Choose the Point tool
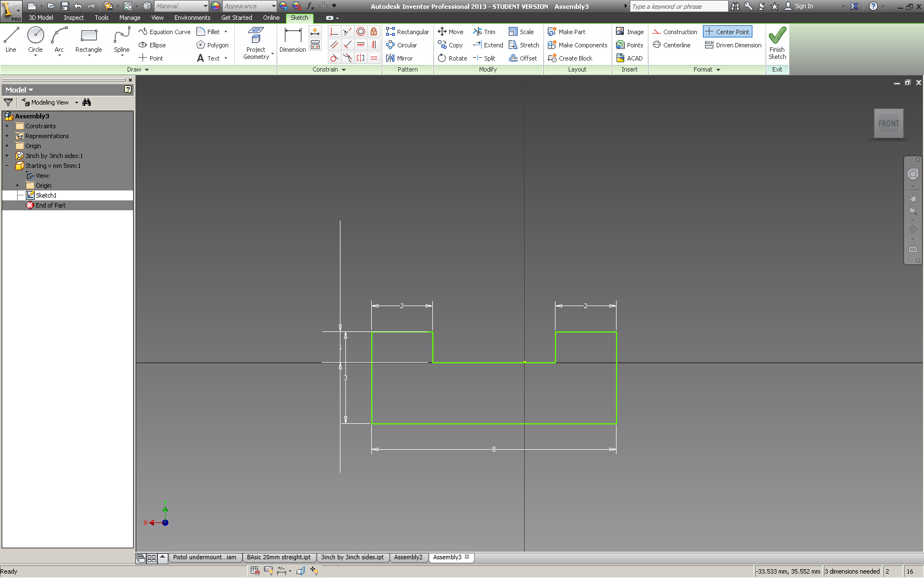924x578 pixels. coord(151,58)
